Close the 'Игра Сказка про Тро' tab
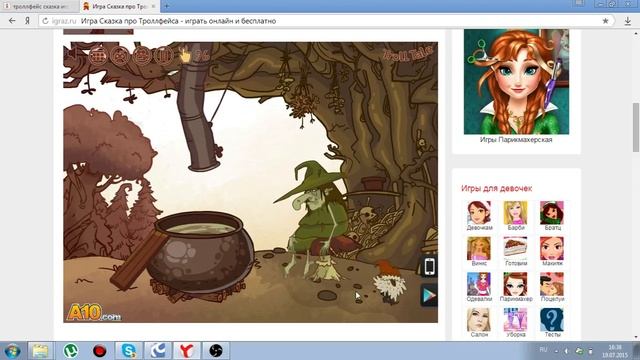Viewport: 640px width, 360px height. click(153, 7)
